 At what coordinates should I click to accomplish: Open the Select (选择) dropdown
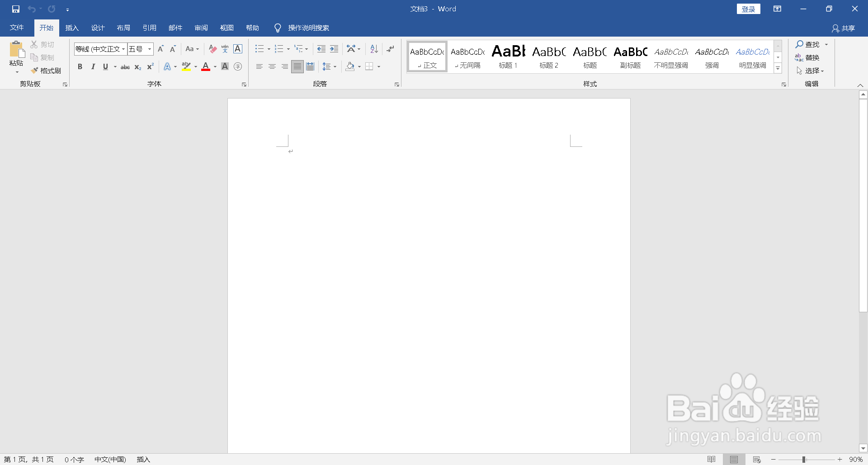(x=810, y=70)
